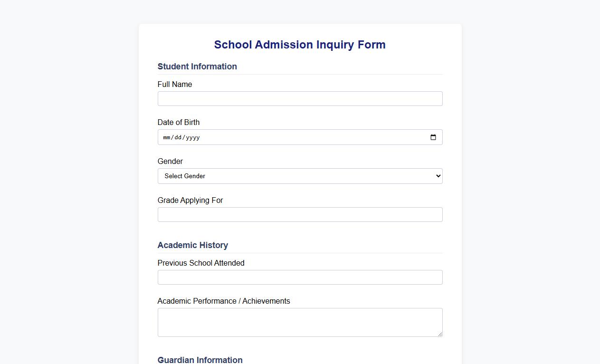Click the Guardian Information heading
600x364 pixels.
200,360
